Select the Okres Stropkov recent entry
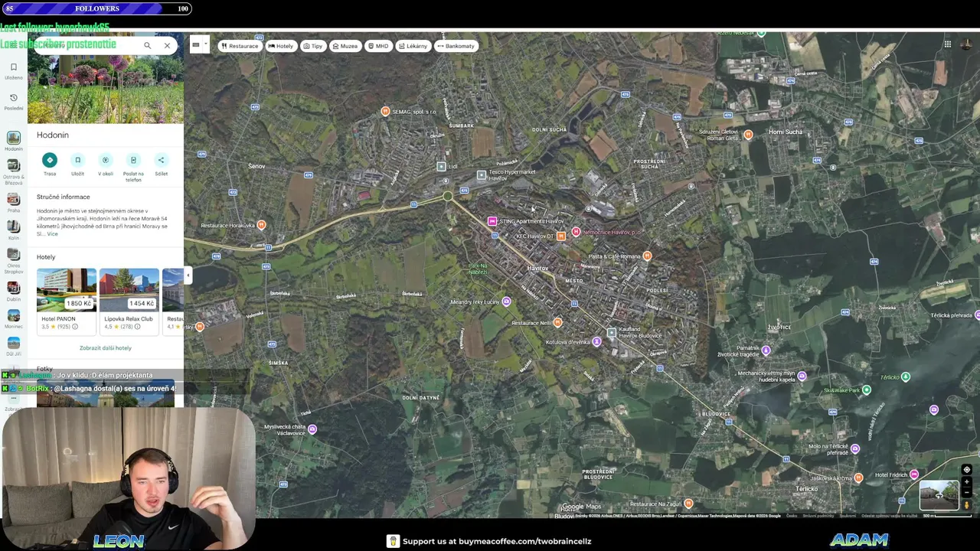 13,260
